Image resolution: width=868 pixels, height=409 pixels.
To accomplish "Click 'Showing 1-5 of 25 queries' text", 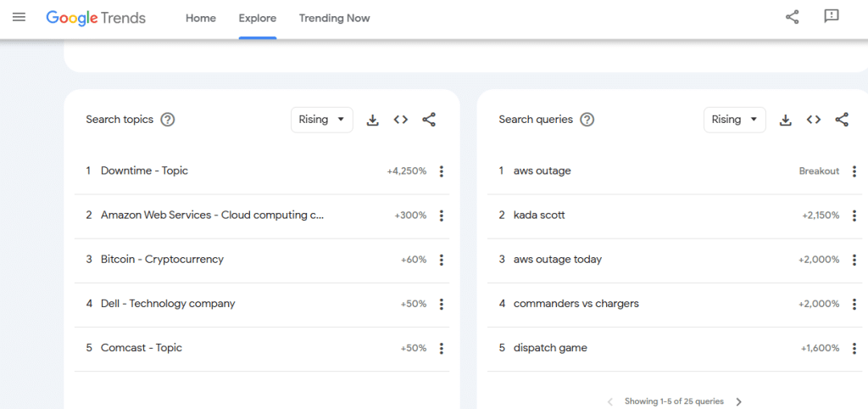I will coord(674,401).
